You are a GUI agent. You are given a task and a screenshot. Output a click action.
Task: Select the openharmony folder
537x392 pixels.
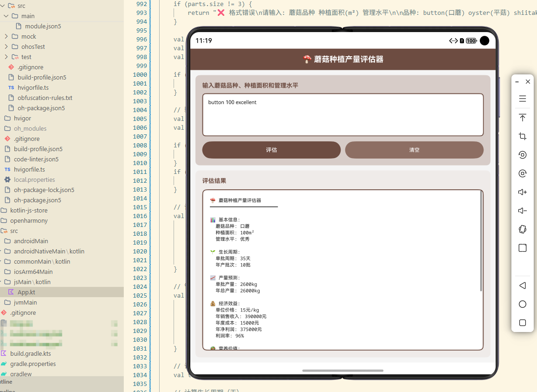click(x=29, y=221)
